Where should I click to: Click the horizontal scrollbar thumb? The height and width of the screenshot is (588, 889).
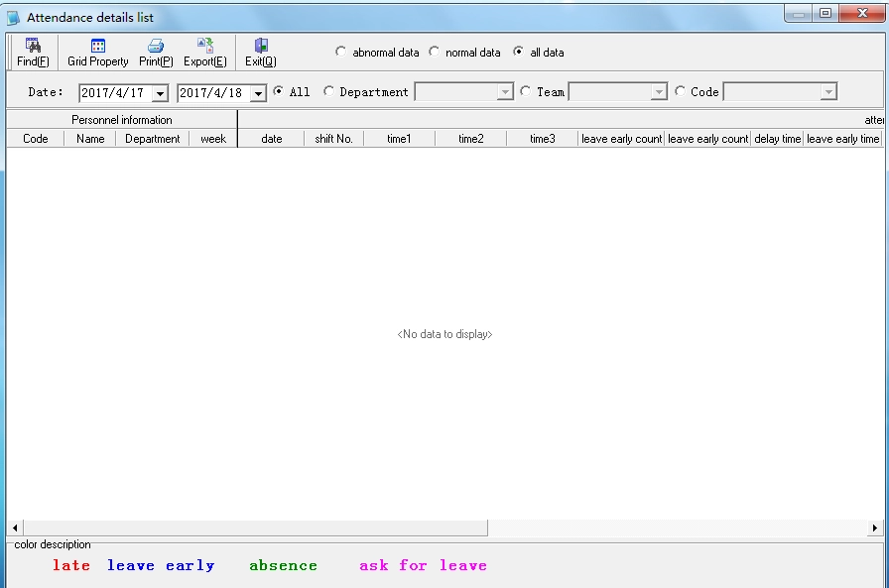[255, 528]
